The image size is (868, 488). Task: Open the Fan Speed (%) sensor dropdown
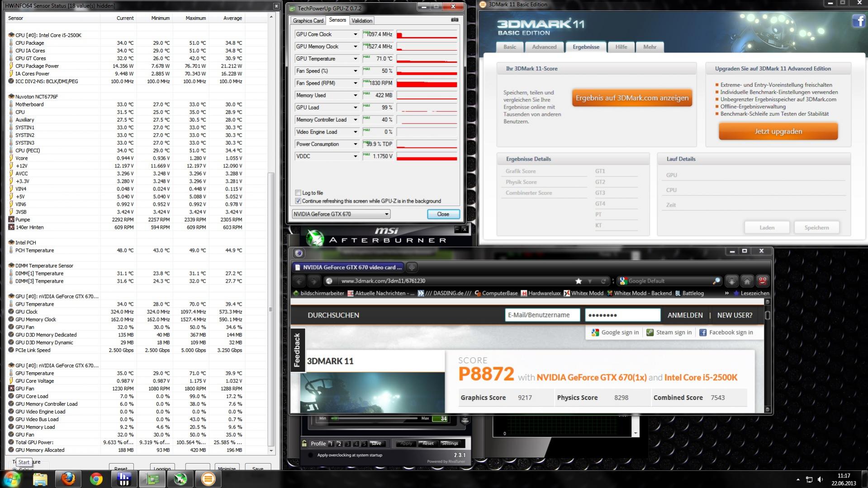[x=355, y=71]
